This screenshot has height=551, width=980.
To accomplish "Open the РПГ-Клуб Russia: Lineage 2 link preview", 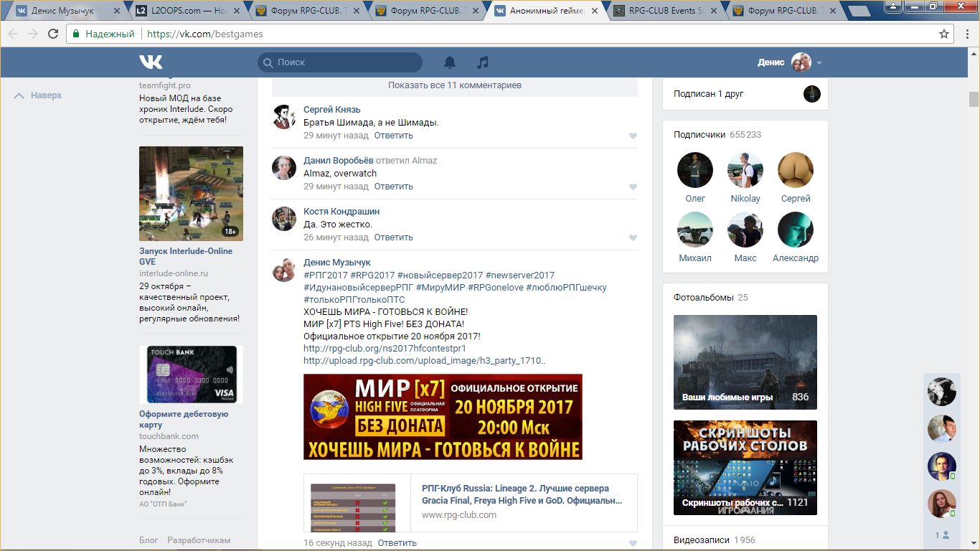I will [471, 502].
